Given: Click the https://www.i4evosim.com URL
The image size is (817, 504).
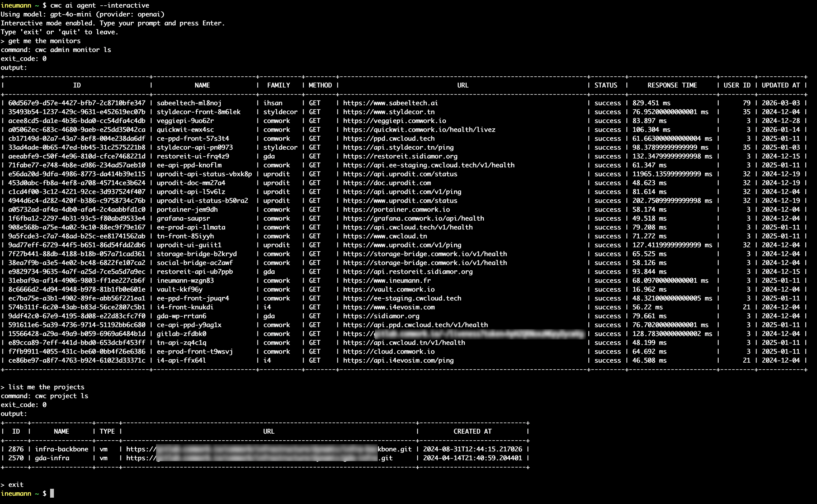Looking at the screenshot, I should tap(389, 307).
